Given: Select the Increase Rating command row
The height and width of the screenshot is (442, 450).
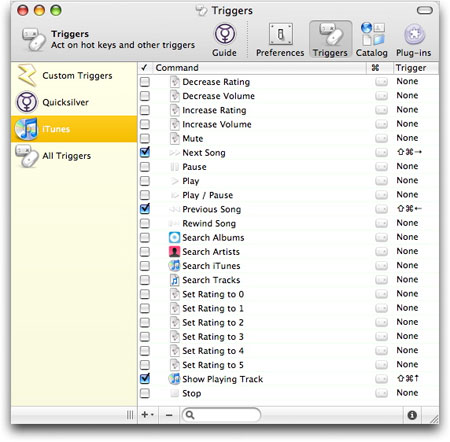Looking at the screenshot, I should 288,110.
